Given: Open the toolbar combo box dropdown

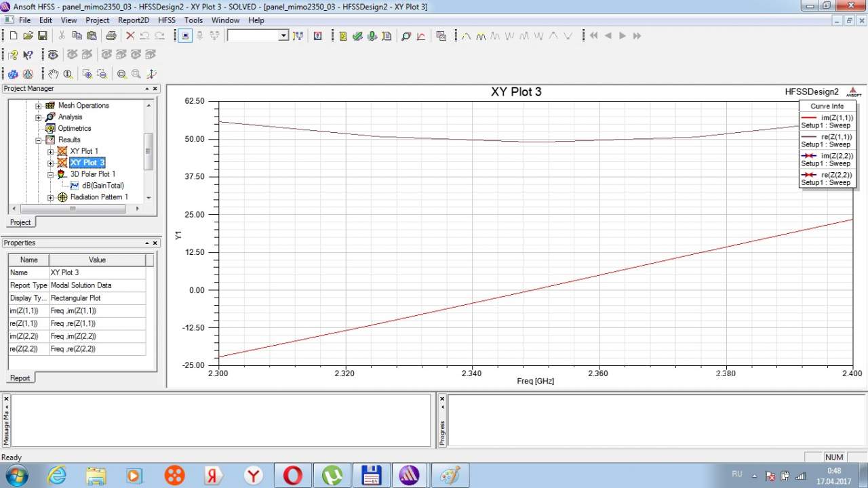Looking at the screenshot, I should [283, 36].
